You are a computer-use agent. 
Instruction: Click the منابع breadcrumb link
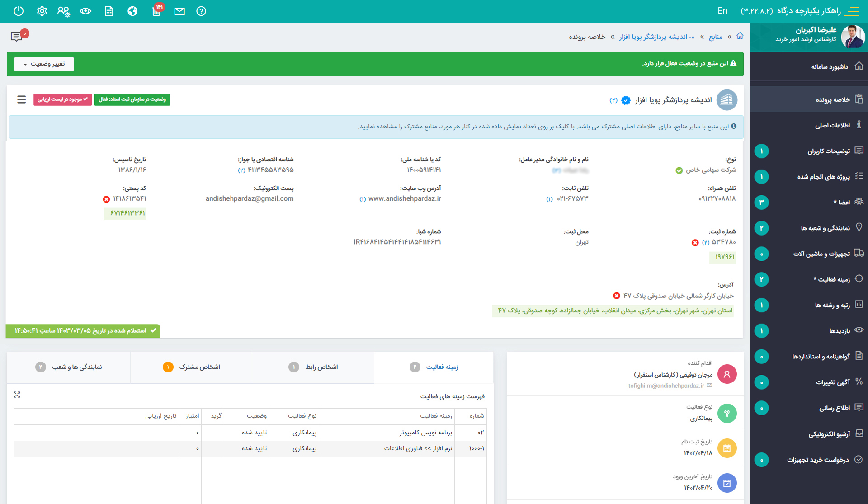tap(715, 37)
